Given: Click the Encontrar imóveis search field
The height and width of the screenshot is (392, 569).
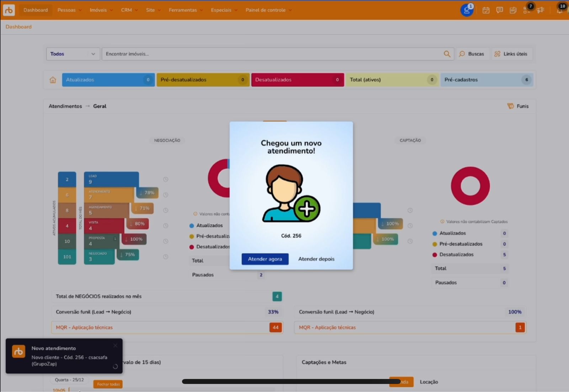Looking at the screenshot, I should 270,54.
